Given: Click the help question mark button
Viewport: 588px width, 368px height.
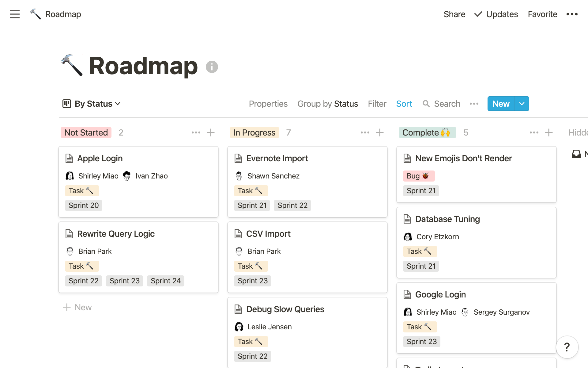Looking at the screenshot, I should pos(567,347).
